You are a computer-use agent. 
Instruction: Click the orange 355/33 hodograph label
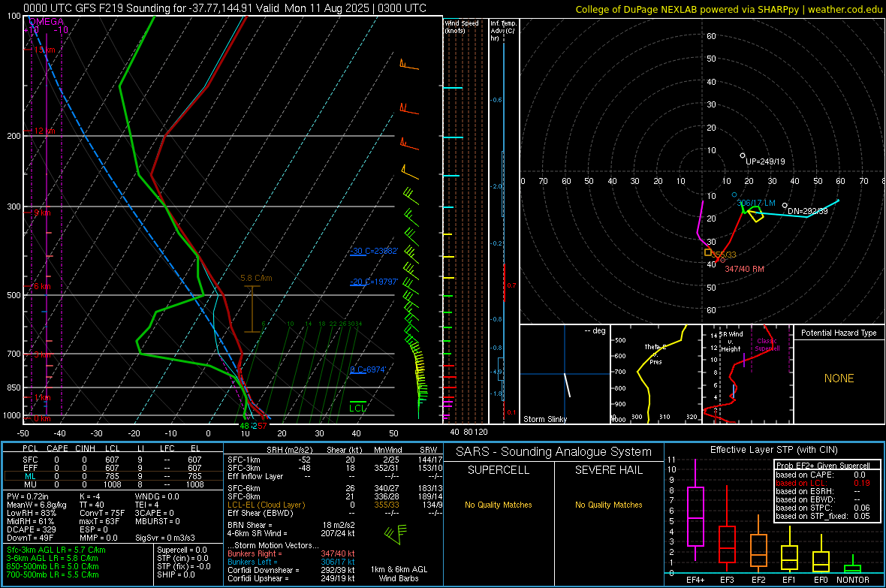coord(724,255)
